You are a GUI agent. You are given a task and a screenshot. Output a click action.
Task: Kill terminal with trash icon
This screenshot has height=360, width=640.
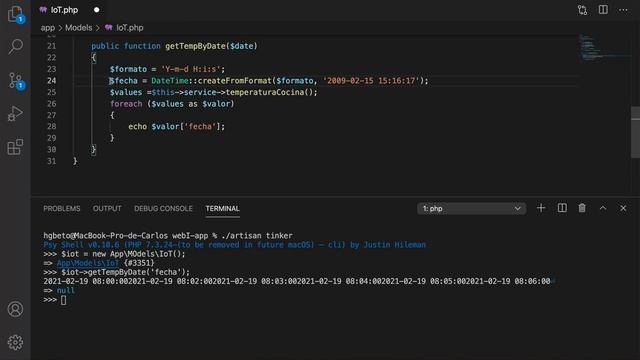(582, 208)
